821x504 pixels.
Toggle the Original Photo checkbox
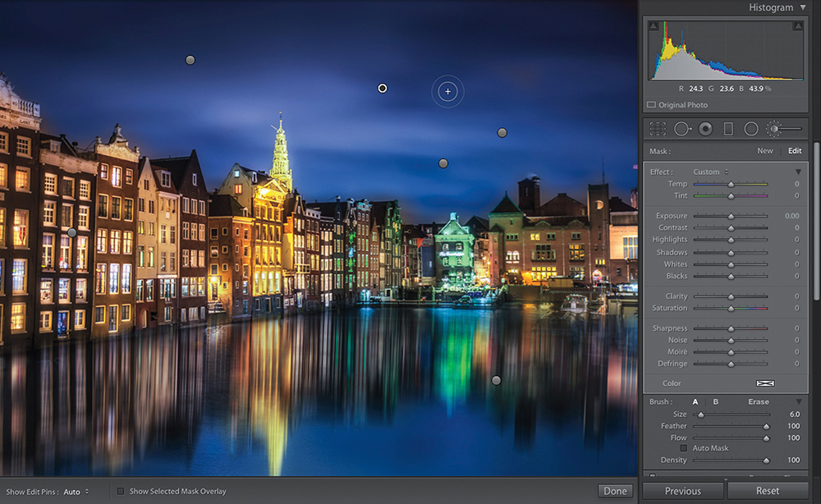point(652,105)
